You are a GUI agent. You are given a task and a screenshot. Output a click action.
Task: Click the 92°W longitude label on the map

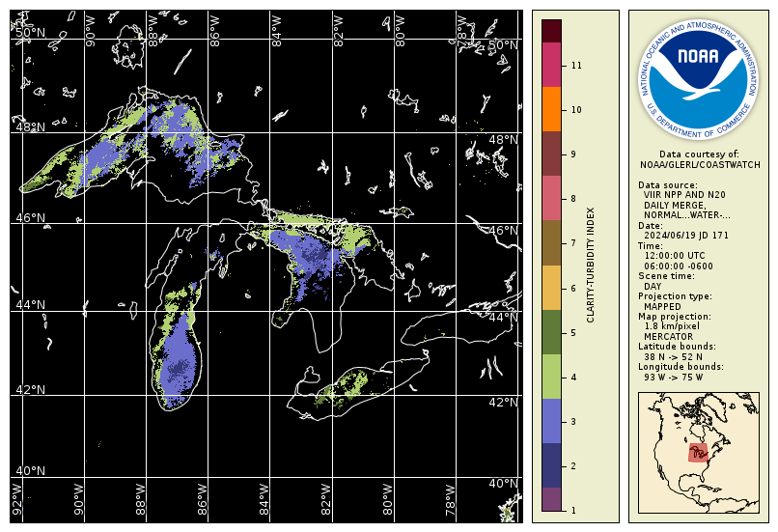point(16,499)
